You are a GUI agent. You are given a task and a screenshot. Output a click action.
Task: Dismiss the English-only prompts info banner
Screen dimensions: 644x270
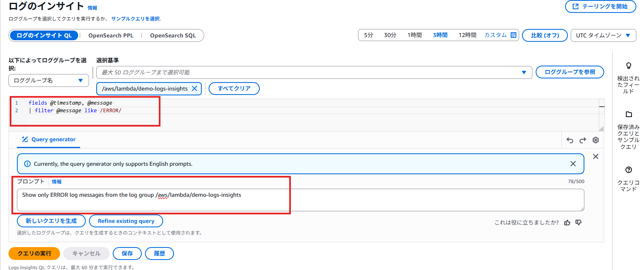click(573, 164)
